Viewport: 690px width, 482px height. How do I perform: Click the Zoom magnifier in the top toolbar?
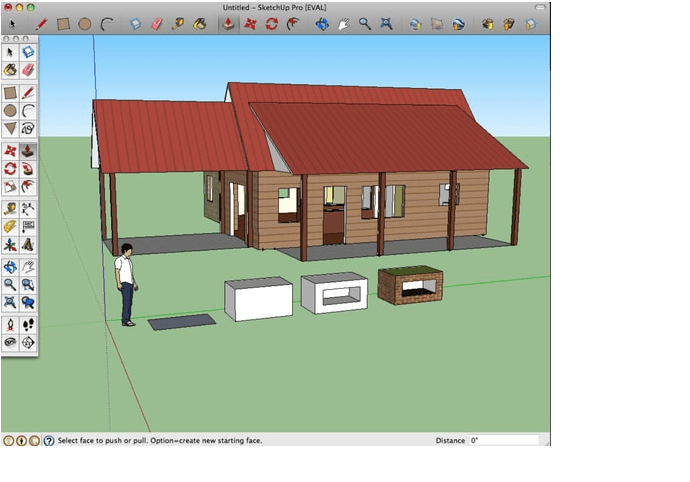pos(364,24)
